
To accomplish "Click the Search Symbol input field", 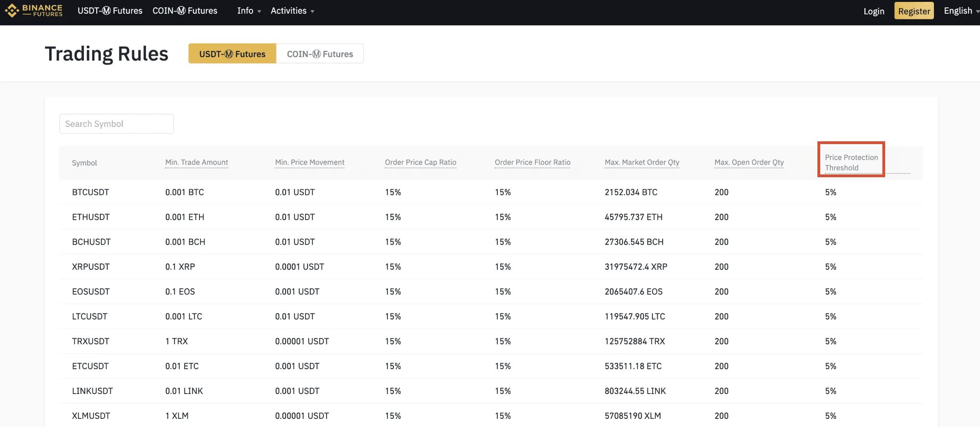I will point(116,123).
